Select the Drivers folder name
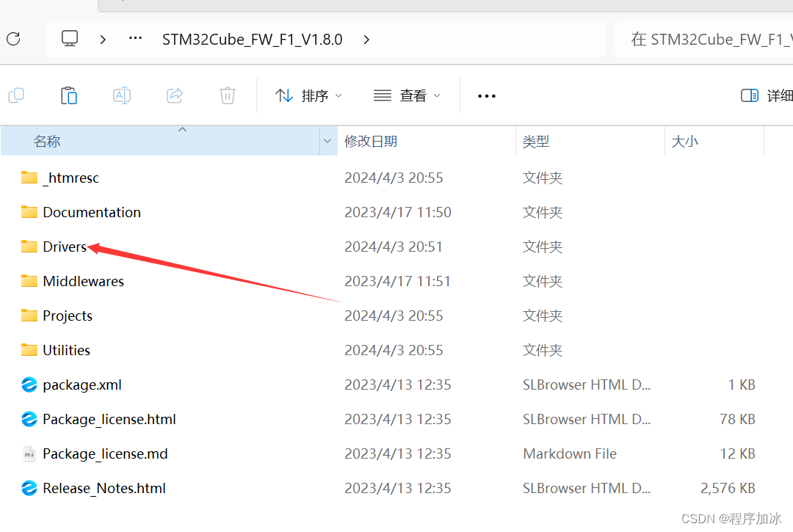The height and width of the screenshot is (532, 793). pos(65,247)
